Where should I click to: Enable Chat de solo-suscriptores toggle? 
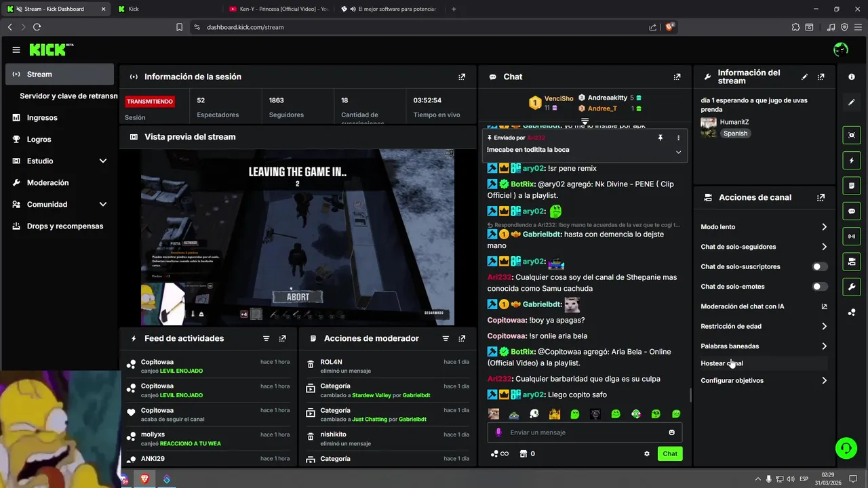click(x=821, y=267)
